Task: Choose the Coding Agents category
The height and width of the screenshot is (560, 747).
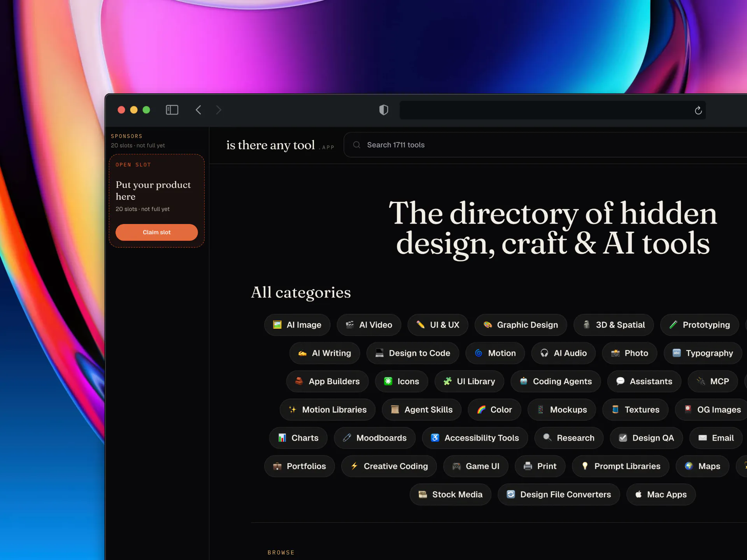Action: 556,381
